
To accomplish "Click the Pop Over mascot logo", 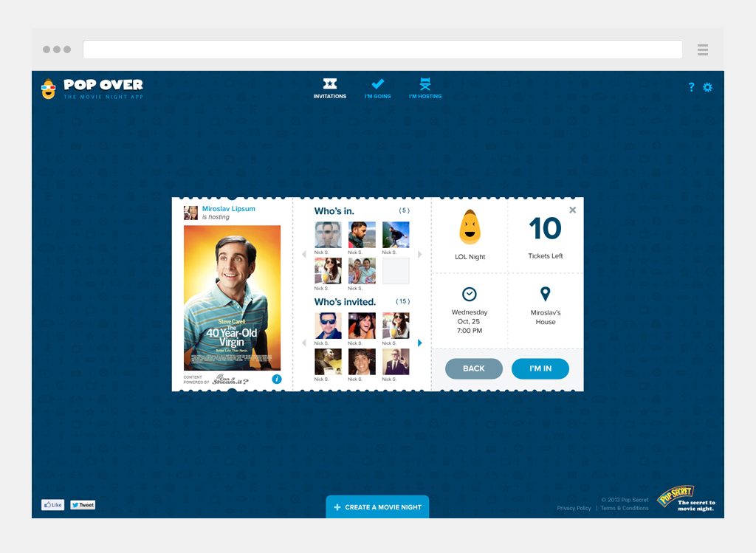I will click(x=48, y=88).
